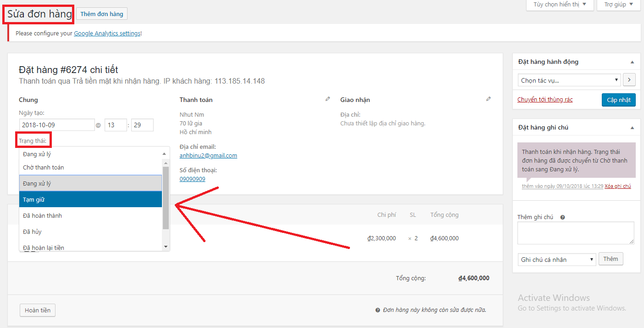644x328 pixels.
Task: Focus the minute field showing 29
Action: click(142, 125)
